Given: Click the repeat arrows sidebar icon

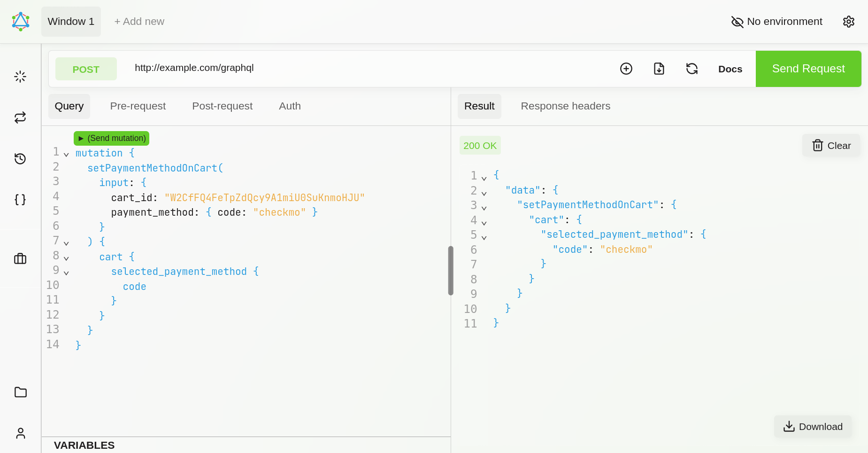Looking at the screenshot, I should click(x=20, y=117).
